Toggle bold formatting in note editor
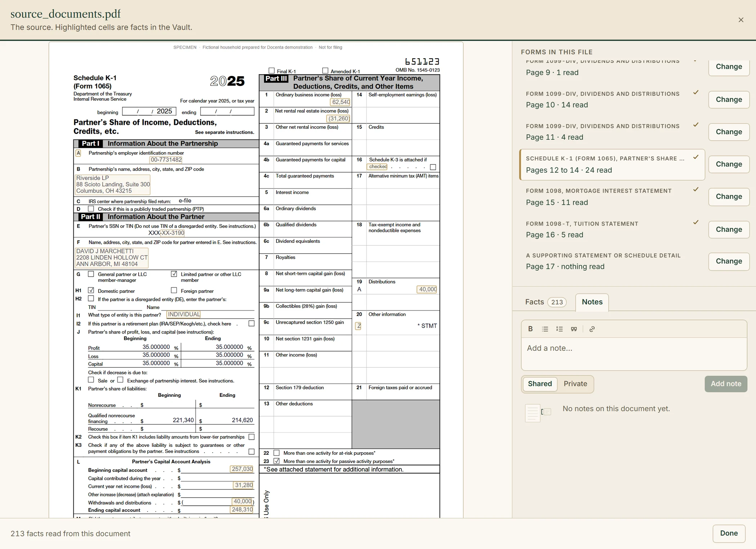756x549 pixels. tap(530, 329)
